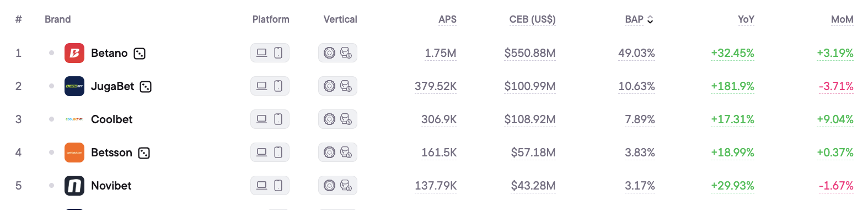Open the Novibet brand name link
Image resolution: width=868 pixels, height=210 pixels.
(111, 186)
